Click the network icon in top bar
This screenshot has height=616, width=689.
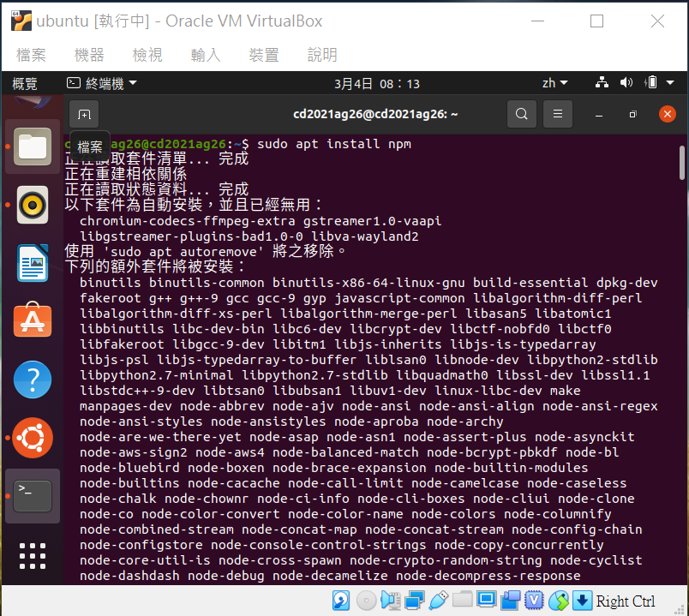(x=602, y=82)
